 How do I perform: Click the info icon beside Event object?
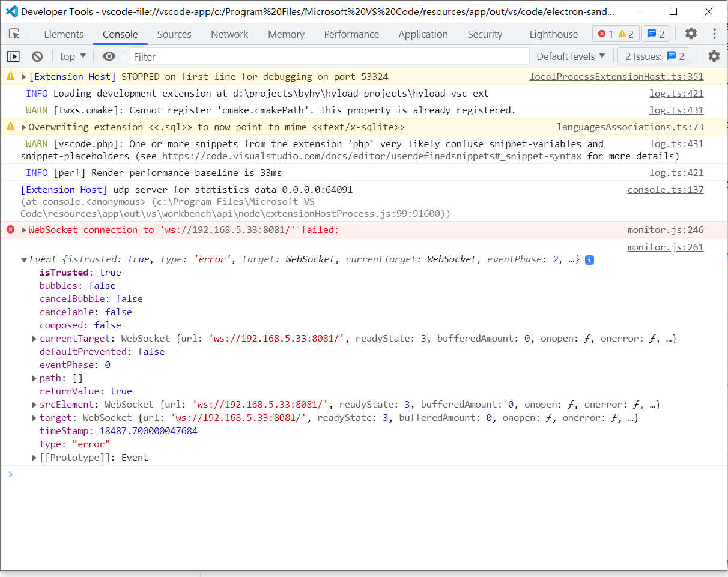click(589, 260)
